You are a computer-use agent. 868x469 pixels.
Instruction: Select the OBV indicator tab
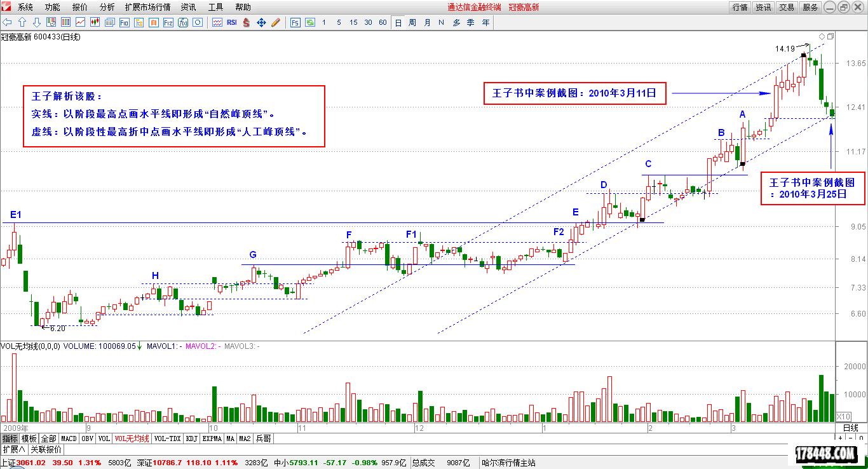(88, 438)
